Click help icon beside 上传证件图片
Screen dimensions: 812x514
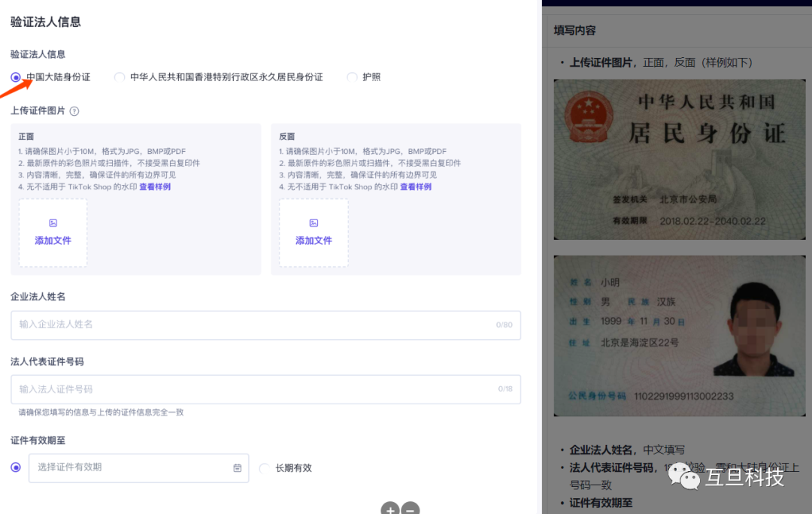tap(74, 111)
